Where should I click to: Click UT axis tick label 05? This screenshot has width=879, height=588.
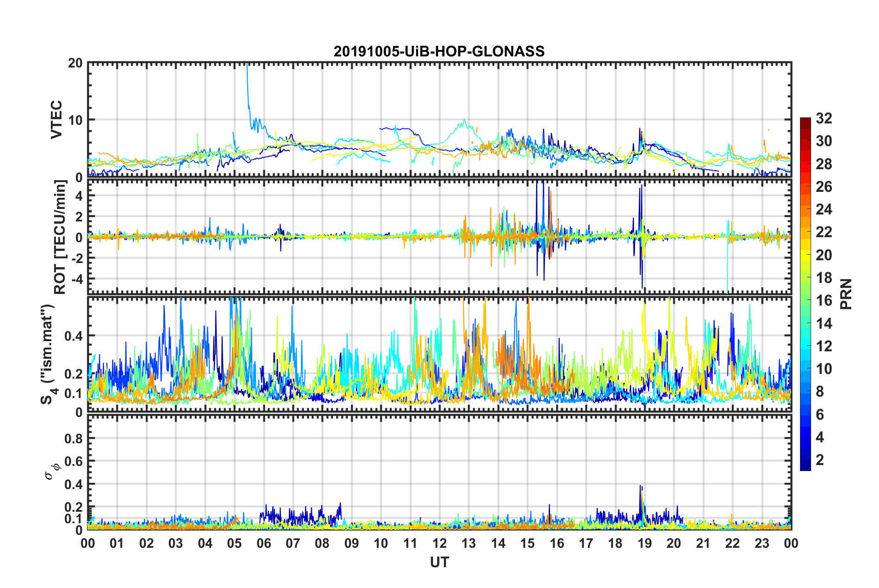coord(234,543)
